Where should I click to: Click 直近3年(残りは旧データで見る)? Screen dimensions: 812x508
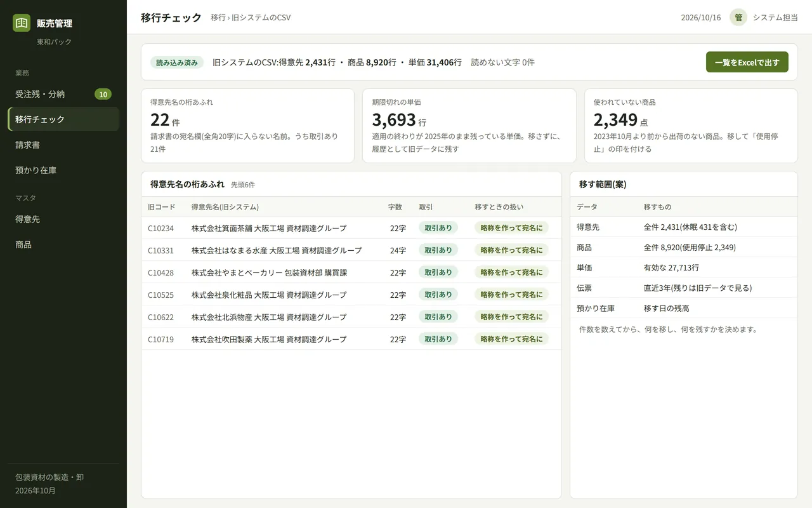[x=698, y=288]
